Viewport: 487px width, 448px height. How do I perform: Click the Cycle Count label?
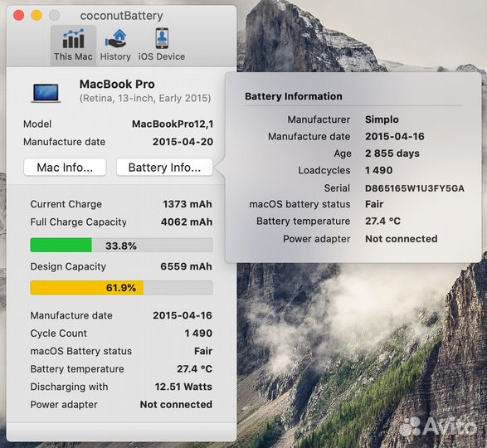[59, 334]
